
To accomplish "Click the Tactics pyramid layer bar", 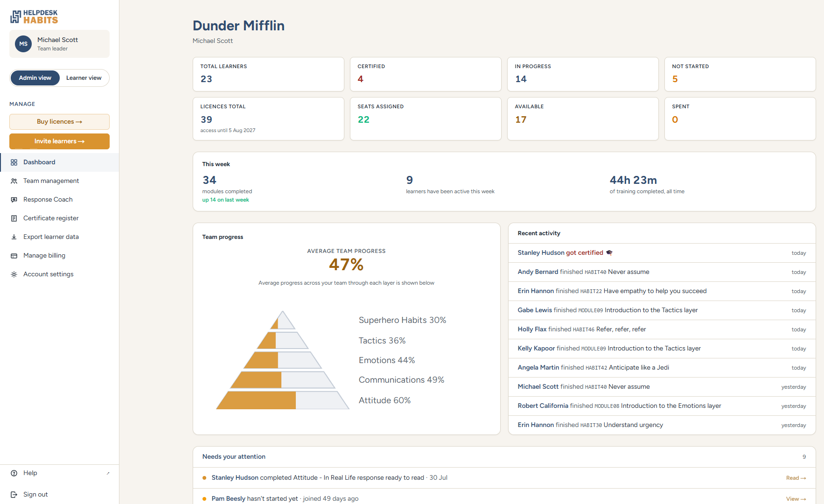I will coord(283,340).
